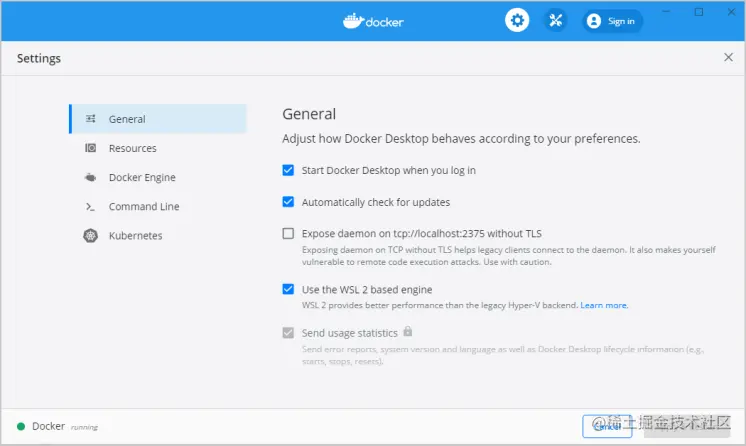This screenshot has height=446, width=746.
Task: Click the Docker Engine whale icon
Action: pyautogui.click(x=90, y=178)
